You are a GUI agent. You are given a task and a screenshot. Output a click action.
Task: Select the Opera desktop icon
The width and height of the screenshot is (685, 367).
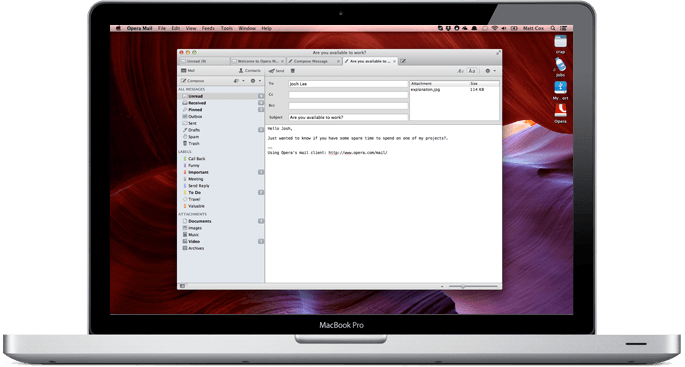click(560, 112)
